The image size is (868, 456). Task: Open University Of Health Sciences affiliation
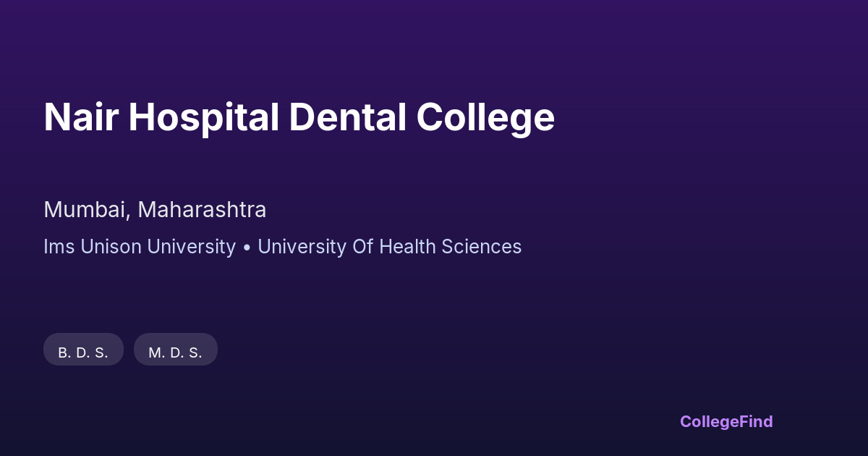(389, 247)
